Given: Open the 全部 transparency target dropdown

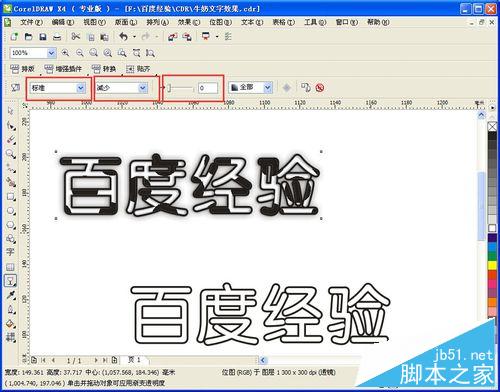Looking at the screenshot, I should point(268,88).
